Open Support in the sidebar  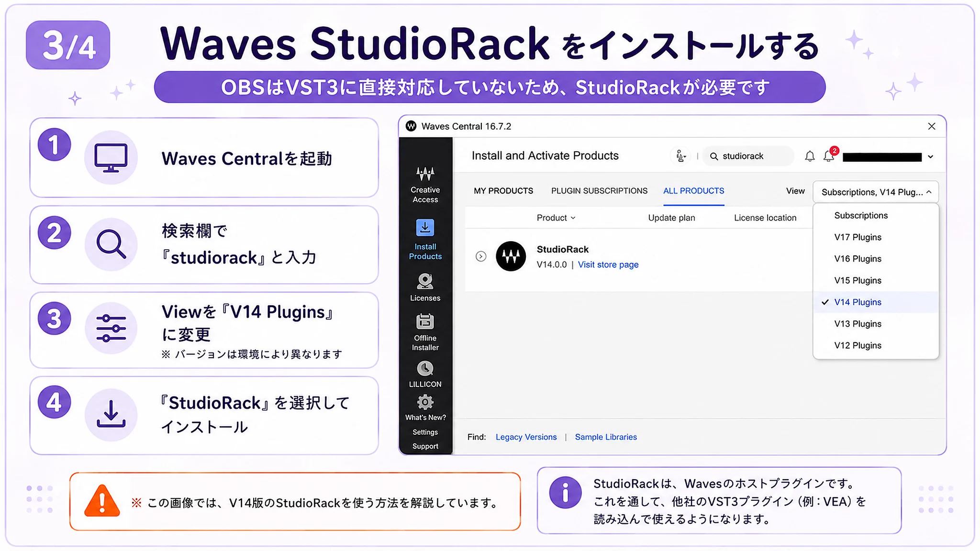(x=425, y=446)
